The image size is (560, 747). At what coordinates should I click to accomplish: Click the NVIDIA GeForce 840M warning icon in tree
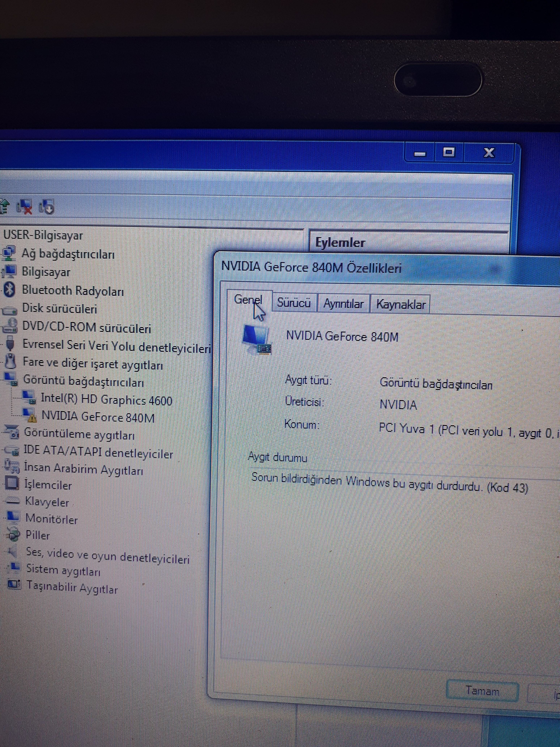click(x=30, y=416)
